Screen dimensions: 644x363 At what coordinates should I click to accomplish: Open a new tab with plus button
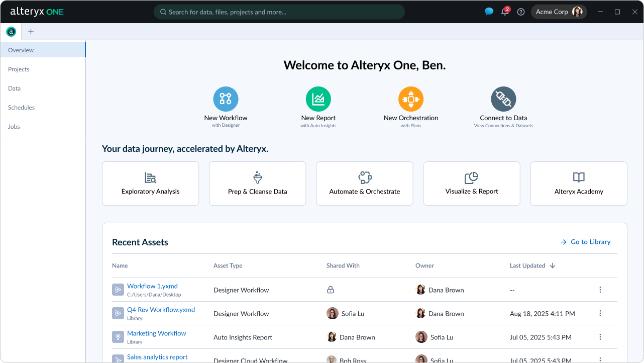pyautogui.click(x=31, y=32)
